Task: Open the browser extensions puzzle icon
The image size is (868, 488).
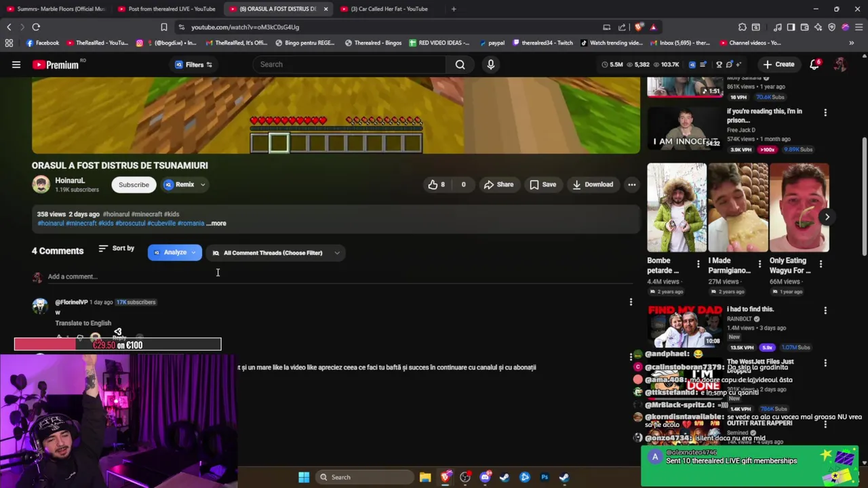Action: (x=743, y=27)
